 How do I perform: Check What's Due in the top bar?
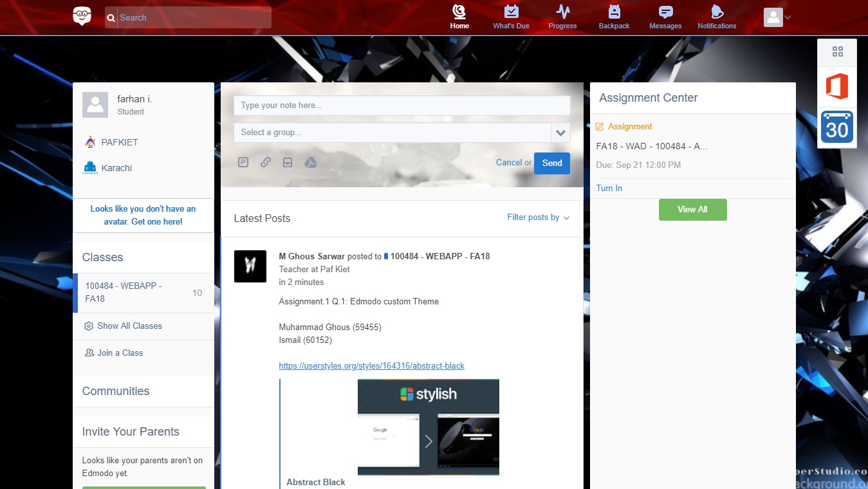point(510,16)
